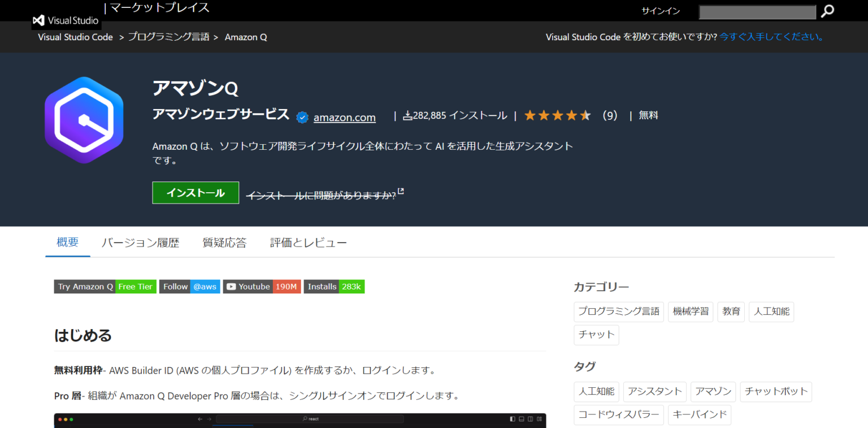
Task: Click the fourth rating star
Action: 571,115
